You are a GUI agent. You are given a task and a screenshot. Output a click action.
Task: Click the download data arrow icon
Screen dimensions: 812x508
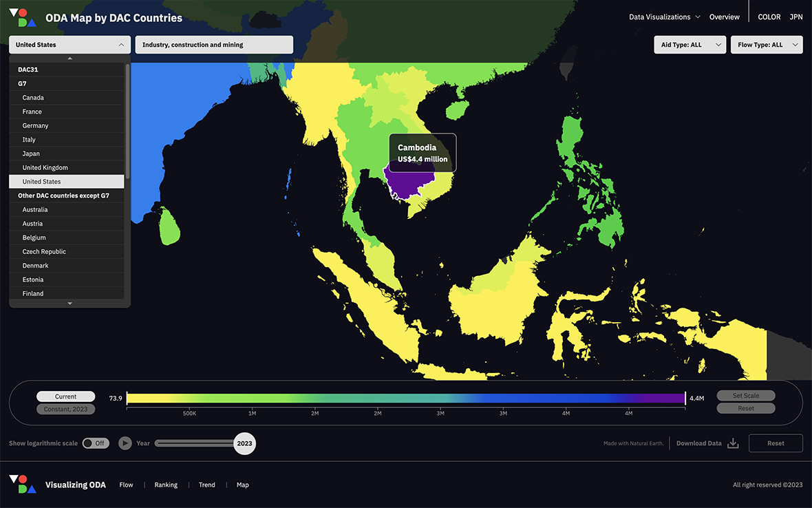click(x=733, y=443)
